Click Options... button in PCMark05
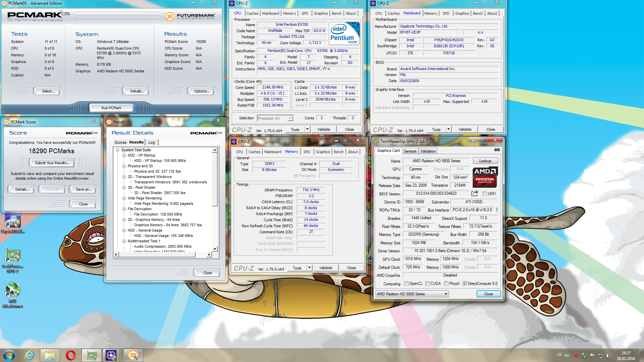 202,91
